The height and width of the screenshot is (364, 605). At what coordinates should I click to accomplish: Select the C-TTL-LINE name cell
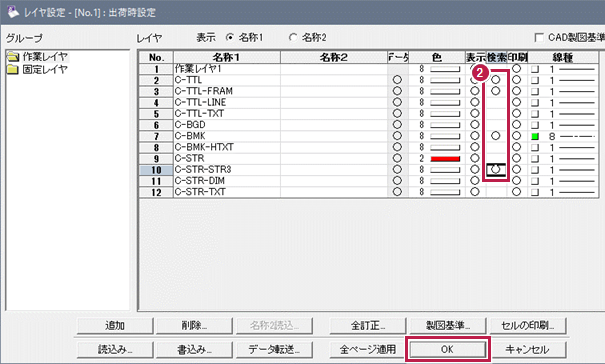tap(227, 102)
